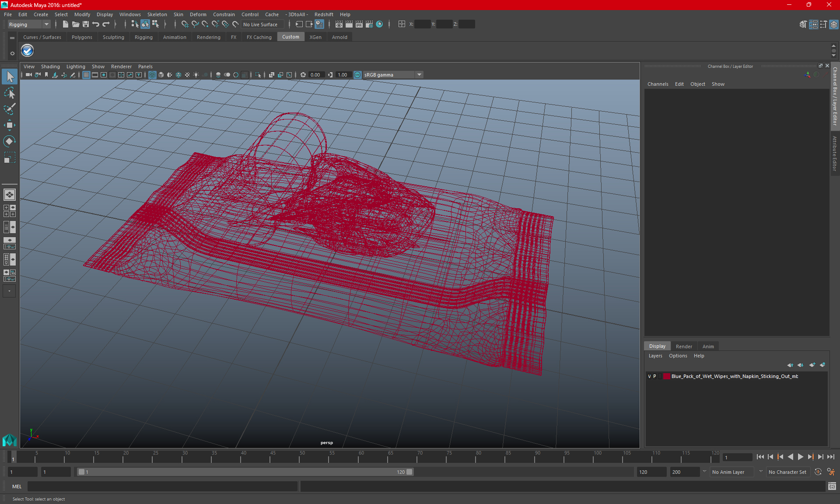
Task: Toggle playback P for Blue_Pack layer
Action: (654, 376)
